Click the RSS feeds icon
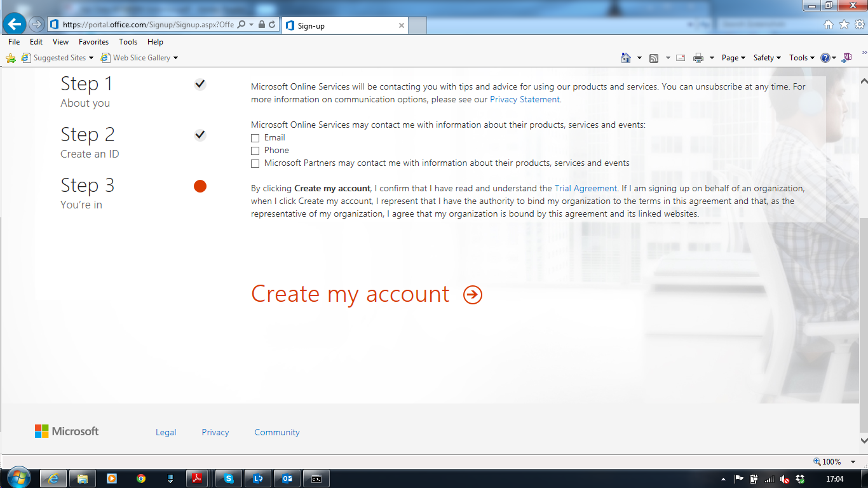 (x=654, y=58)
